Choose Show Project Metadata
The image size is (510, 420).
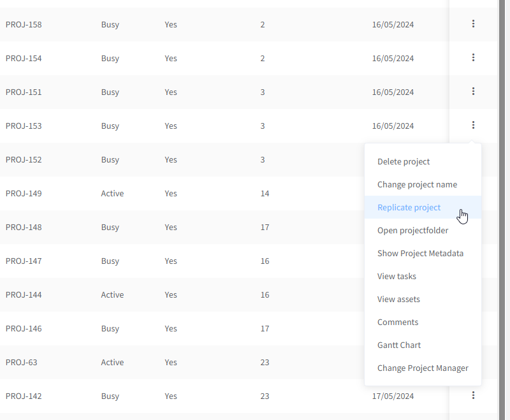[420, 254]
